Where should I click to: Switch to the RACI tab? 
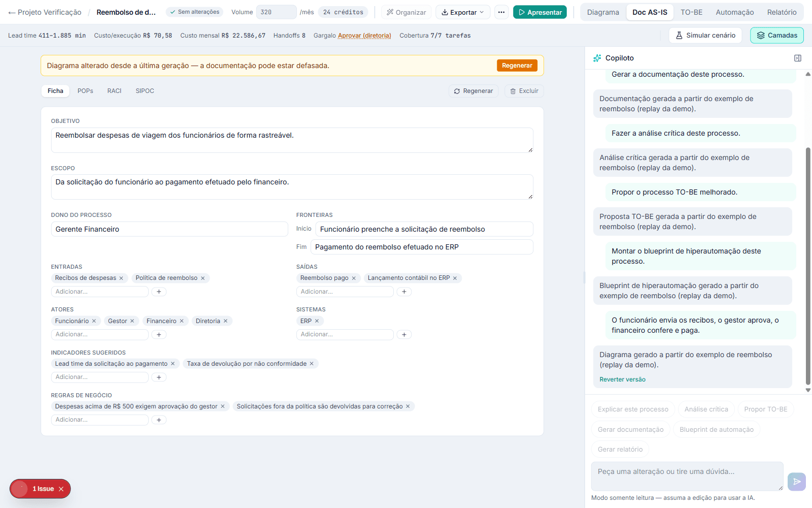[x=114, y=91]
